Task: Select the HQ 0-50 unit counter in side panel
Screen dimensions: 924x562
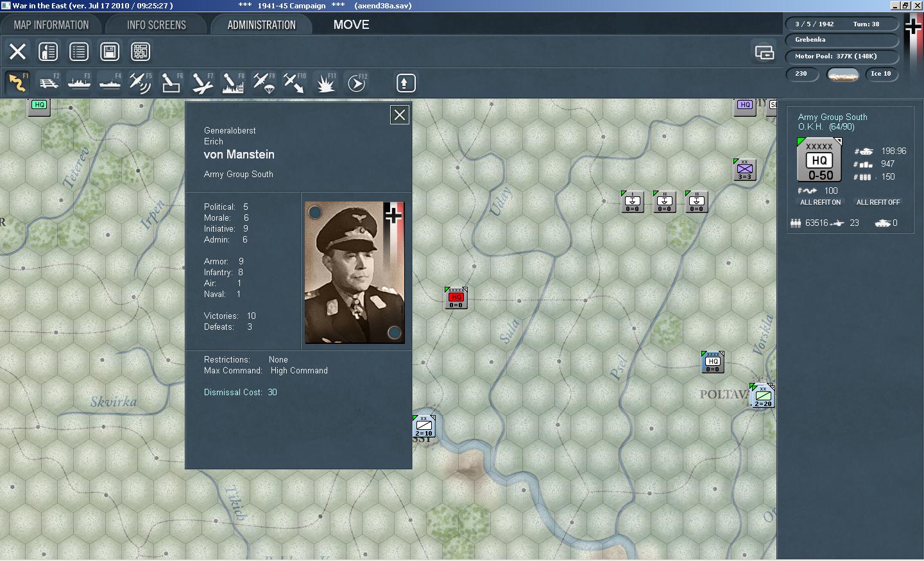Action: [819, 160]
